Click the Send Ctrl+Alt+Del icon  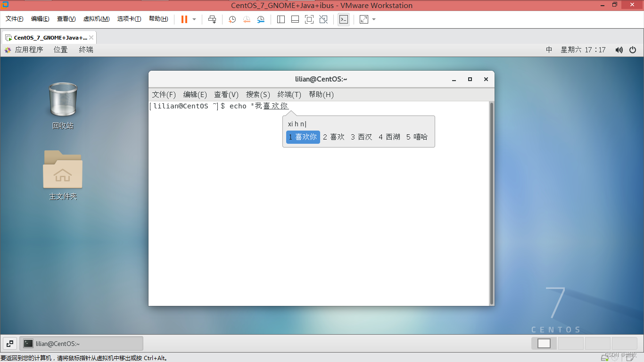click(212, 19)
